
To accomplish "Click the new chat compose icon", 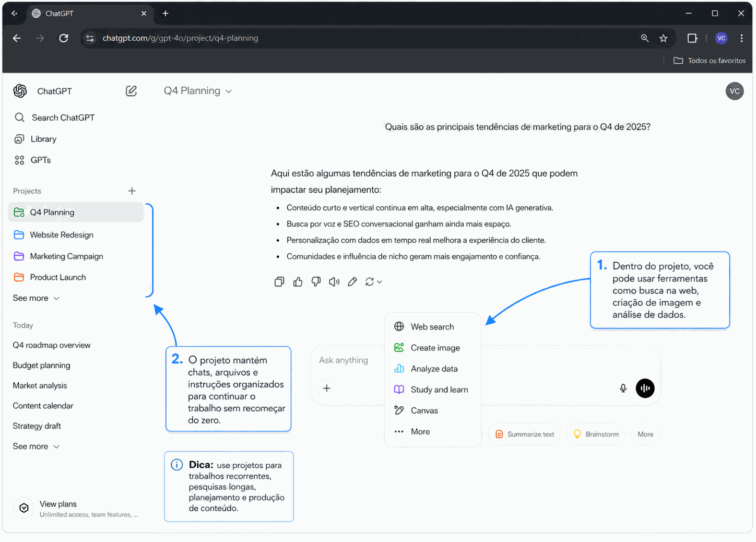I will point(131,91).
